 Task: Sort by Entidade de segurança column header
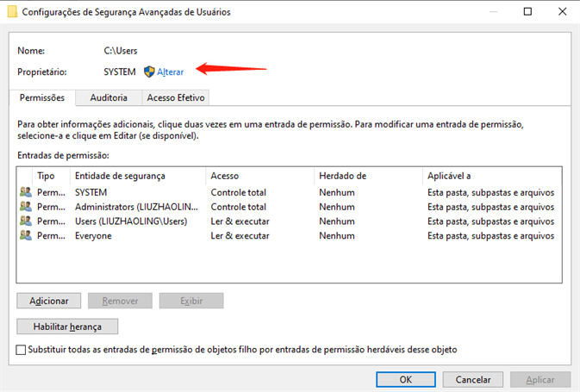(138, 176)
